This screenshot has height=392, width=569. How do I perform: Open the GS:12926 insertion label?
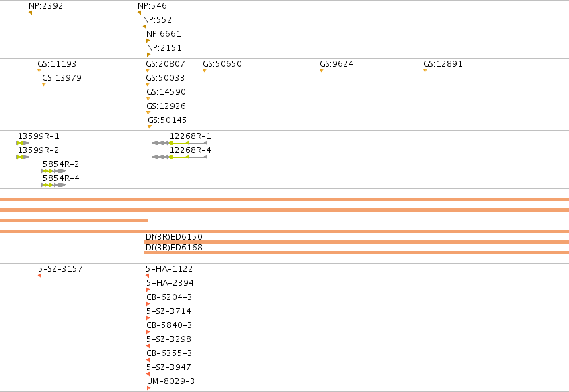tap(166, 106)
